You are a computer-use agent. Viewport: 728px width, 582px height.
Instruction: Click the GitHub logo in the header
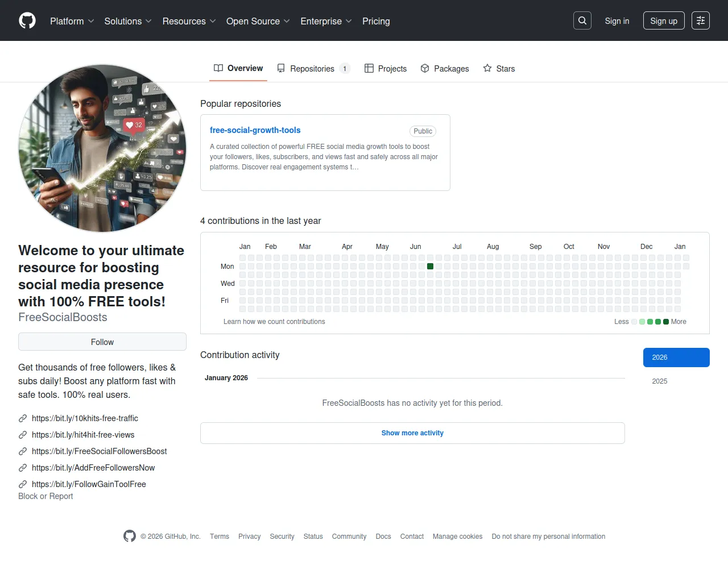tap(27, 21)
